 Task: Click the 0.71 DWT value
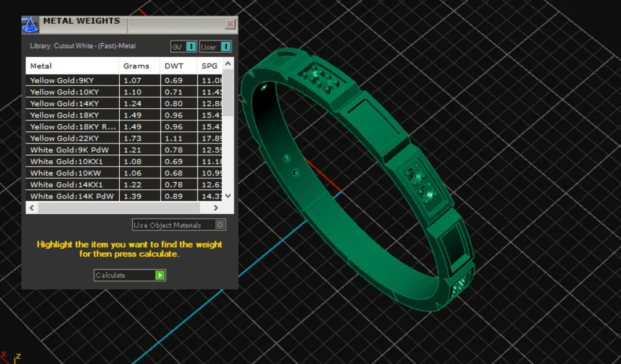pyautogui.click(x=174, y=92)
